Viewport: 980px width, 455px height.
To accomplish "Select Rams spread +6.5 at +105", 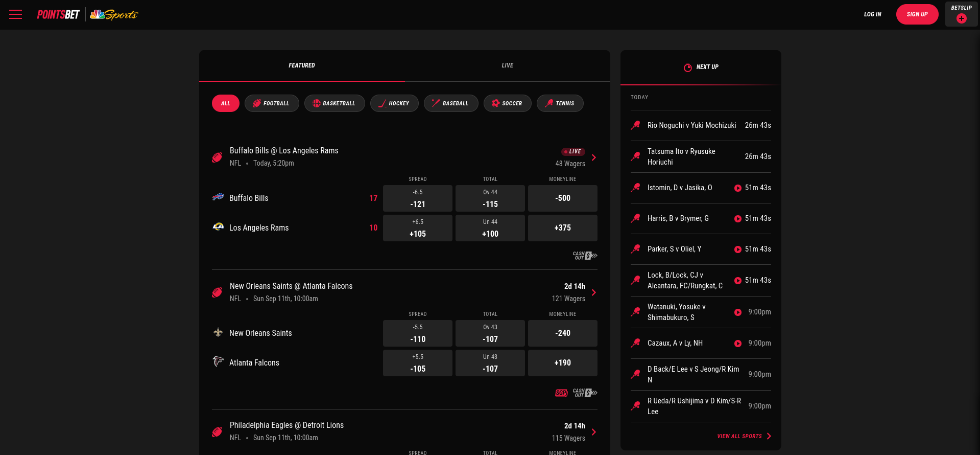I will pos(418,228).
